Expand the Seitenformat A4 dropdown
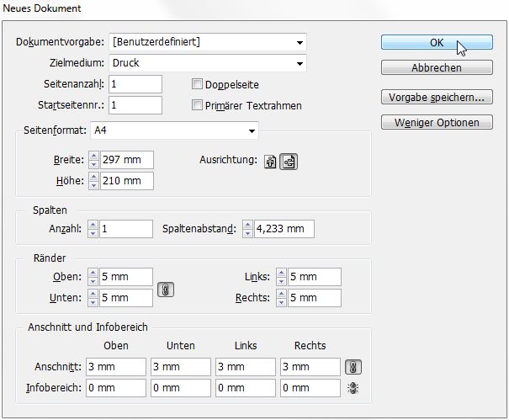Viewport: 509px width, 420px height. 174,130
